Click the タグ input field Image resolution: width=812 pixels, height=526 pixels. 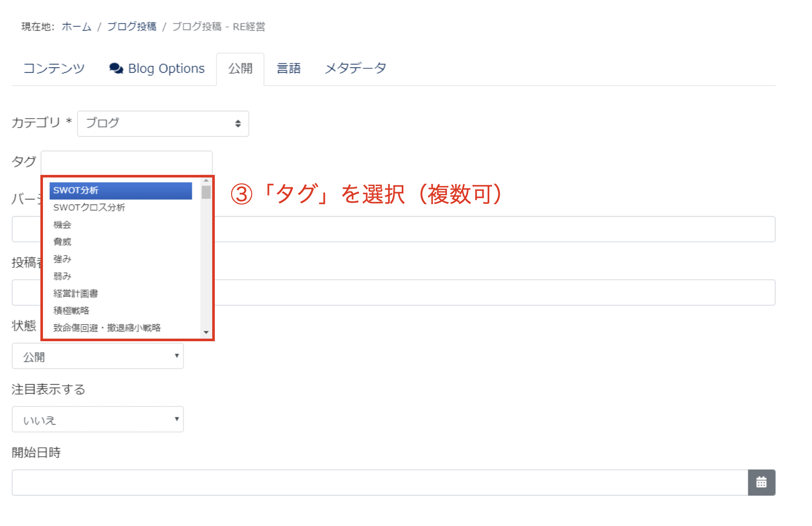pos(126,162)
